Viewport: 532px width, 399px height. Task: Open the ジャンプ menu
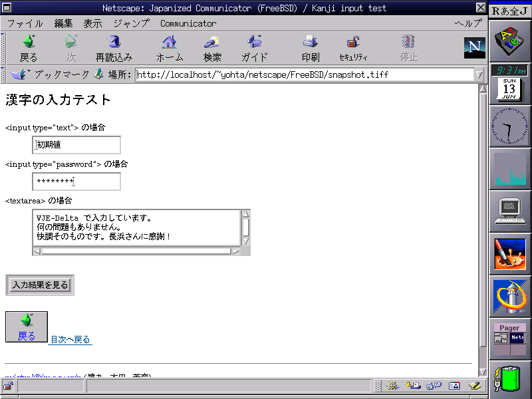(x=131, y=23)
